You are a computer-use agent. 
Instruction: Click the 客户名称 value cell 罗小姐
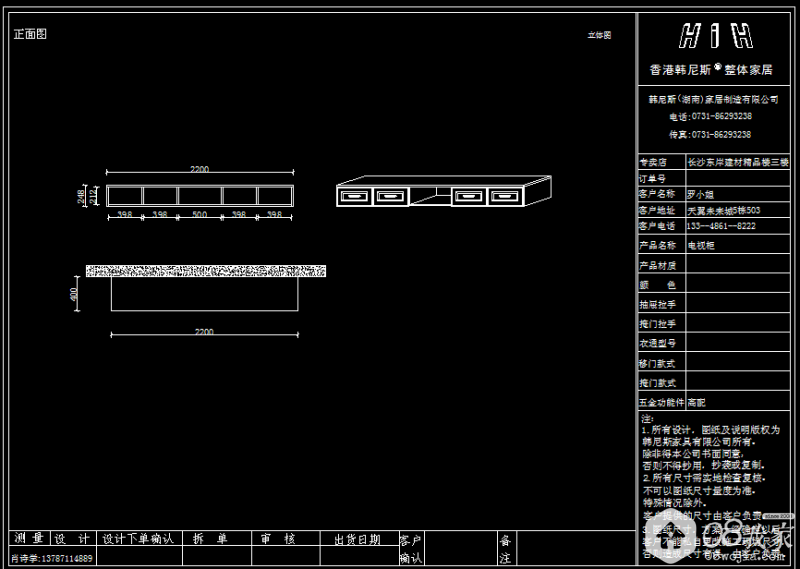click(x=701, y=193)
